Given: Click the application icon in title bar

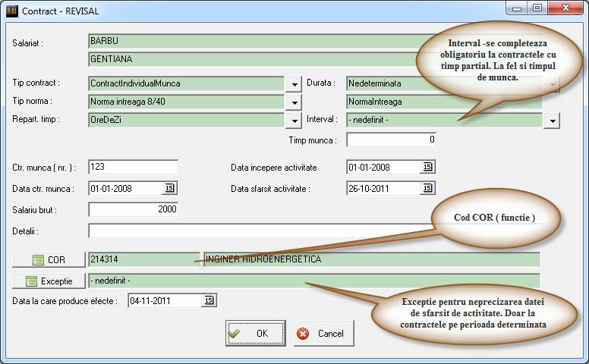Looking at the screenshot, I should (11, 11).
